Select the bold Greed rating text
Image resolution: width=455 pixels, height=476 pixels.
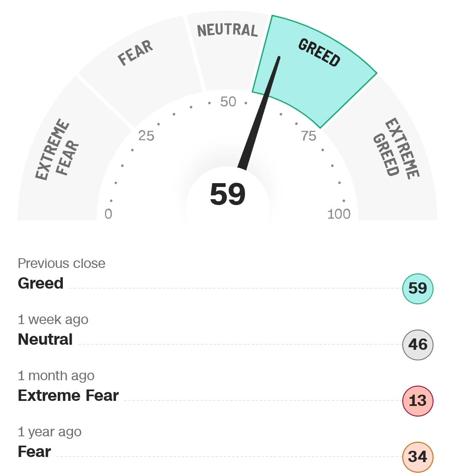[x=40, y=283]
